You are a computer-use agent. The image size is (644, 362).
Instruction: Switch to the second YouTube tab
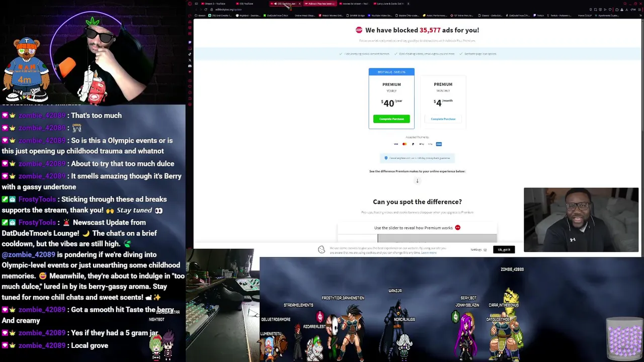247,4
